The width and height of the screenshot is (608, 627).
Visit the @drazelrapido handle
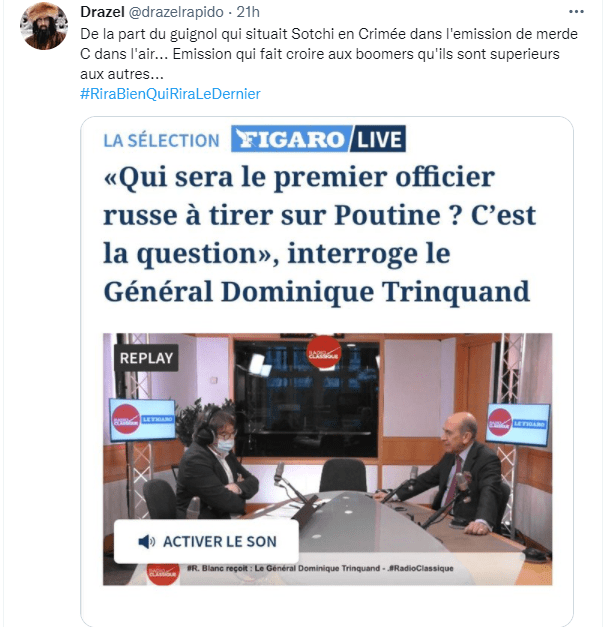coord(176,12)
